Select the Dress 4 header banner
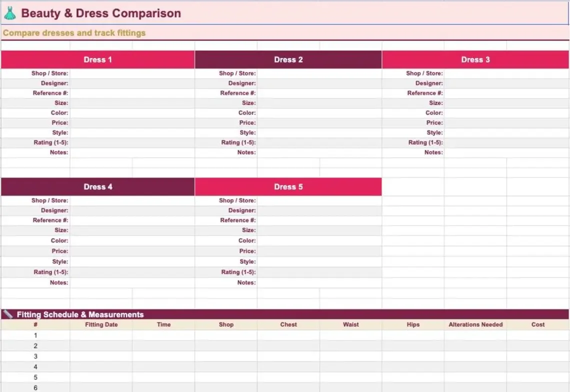The width and height of the screenshot is (570, 392). [97, 186]
